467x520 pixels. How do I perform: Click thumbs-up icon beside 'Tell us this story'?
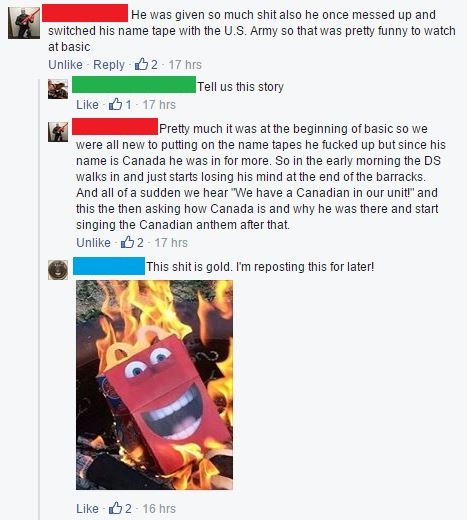tap(116, 104)
